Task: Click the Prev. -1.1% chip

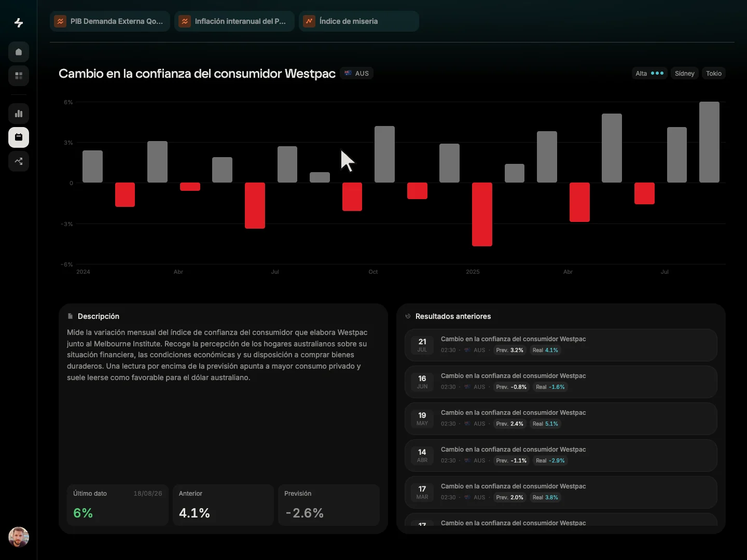Action: tap(511, 460)
